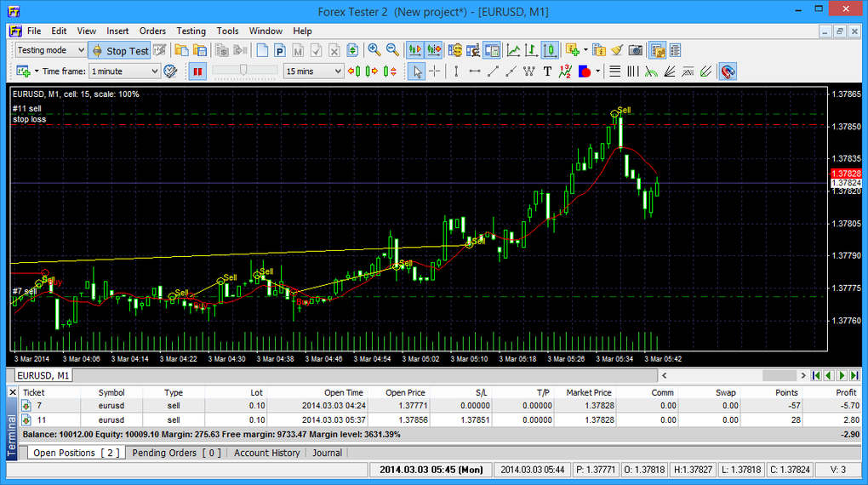This screenshot has width=868, height=485.
Task: Click the time zone clock-wrench icon
Action: 170,71
